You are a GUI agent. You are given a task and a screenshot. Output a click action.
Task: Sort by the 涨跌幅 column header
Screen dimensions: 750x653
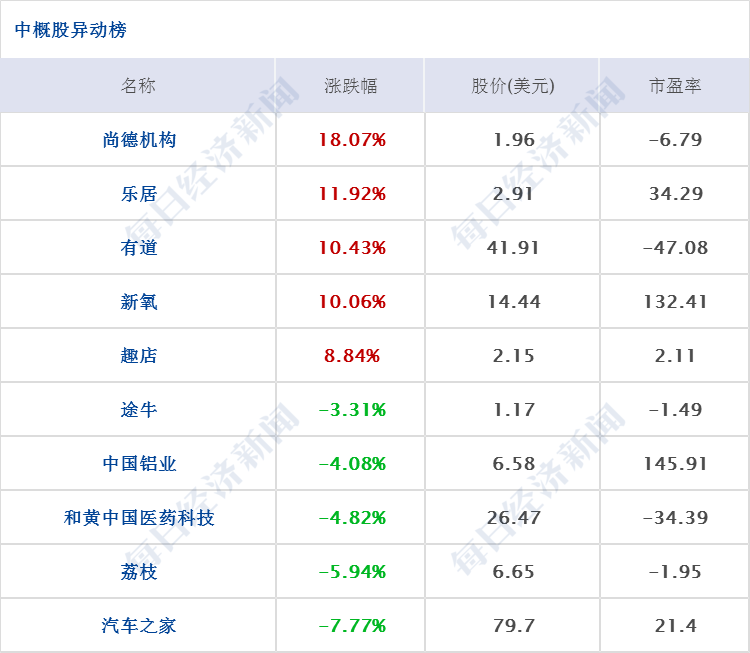coord(351,86)
